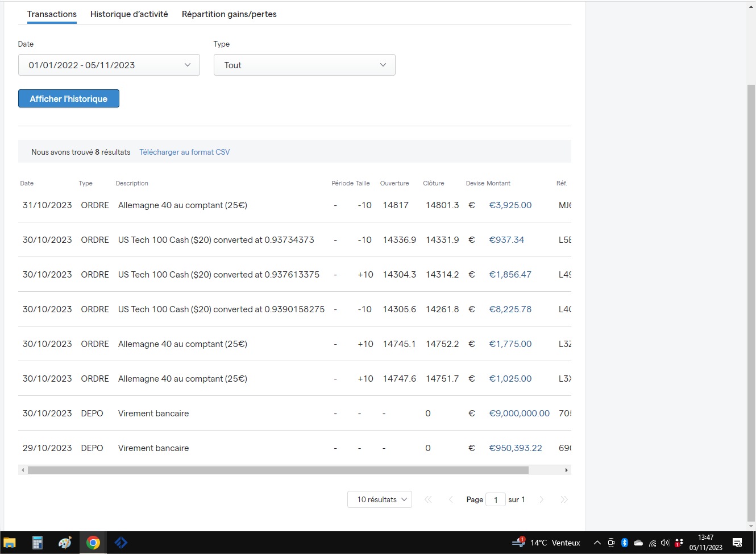Open the Historique d'activité tab
Image resolution: width=756 pixels, height=554 pixels.
[x=129, y=14]
